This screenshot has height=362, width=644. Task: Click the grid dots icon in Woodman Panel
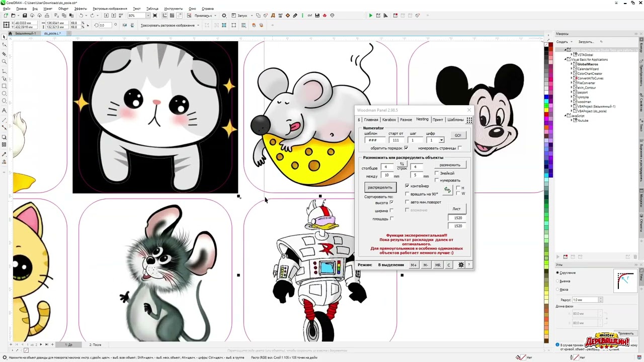point(469,120)
